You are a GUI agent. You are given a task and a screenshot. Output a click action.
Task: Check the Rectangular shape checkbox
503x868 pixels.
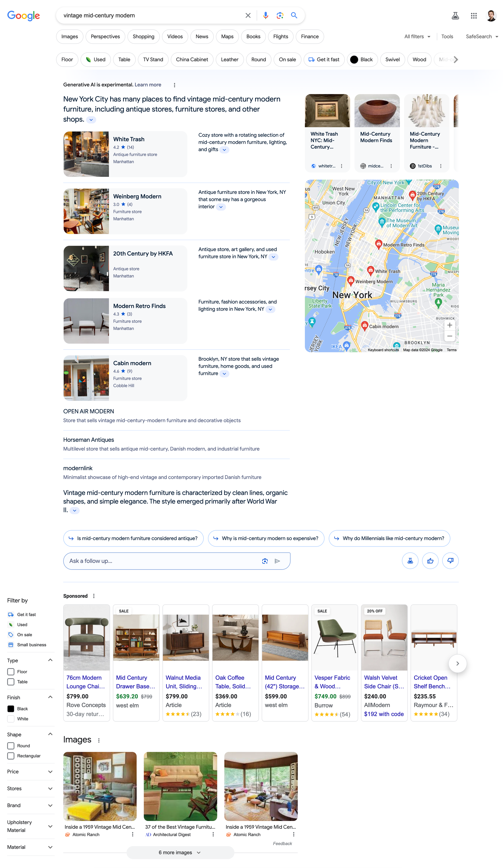pyautogui.click(x=11, y=756)
